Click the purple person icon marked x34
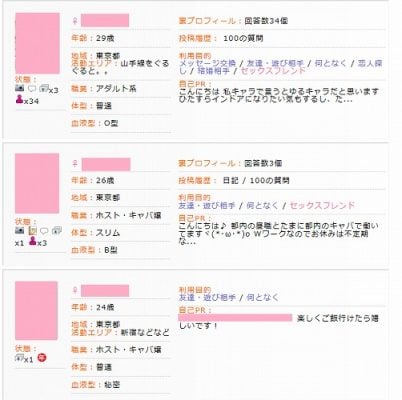This screenshot has height=400, width=402. [x=20, y=99]
